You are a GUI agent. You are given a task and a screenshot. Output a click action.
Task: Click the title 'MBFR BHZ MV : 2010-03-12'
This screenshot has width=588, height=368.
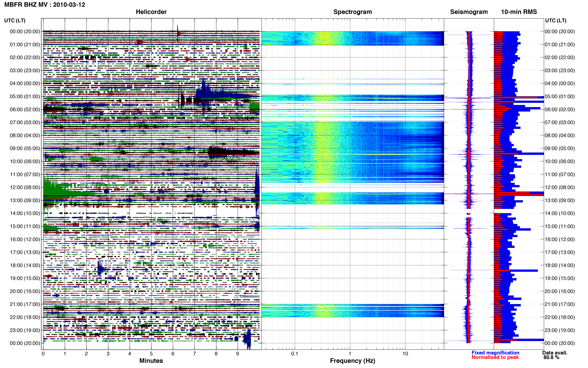click(x=45, y=5)
